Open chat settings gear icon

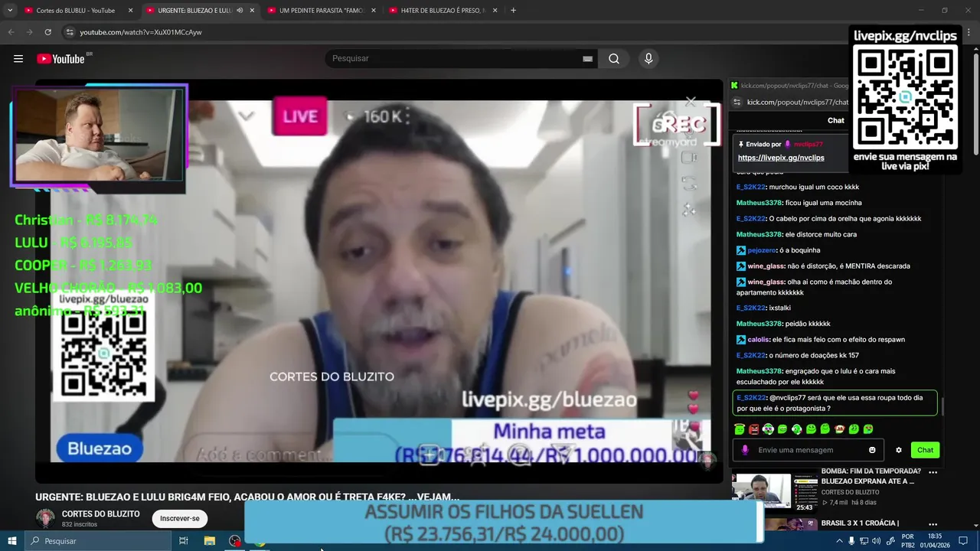(899, 450)
